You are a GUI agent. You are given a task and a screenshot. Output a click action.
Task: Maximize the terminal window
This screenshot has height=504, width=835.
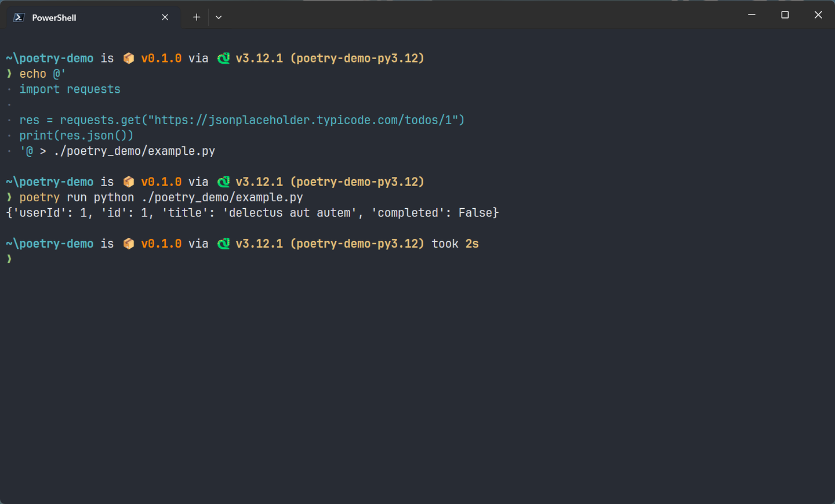785,14
